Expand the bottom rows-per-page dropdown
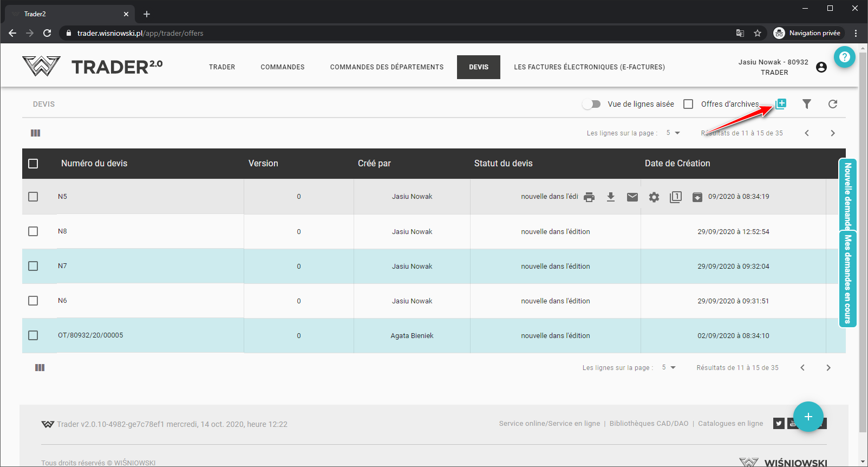Image resolution: width=868 pixels, height=467 pixels. click(x=669, y=368)
